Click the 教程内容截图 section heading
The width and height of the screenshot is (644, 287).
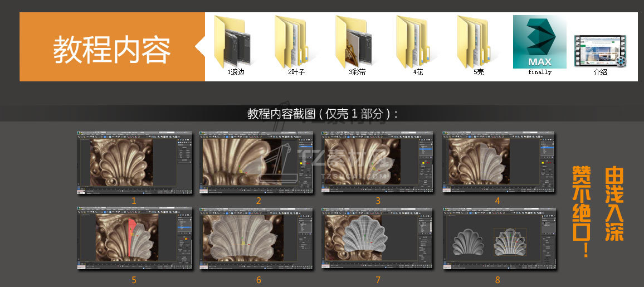coord(322,114)
